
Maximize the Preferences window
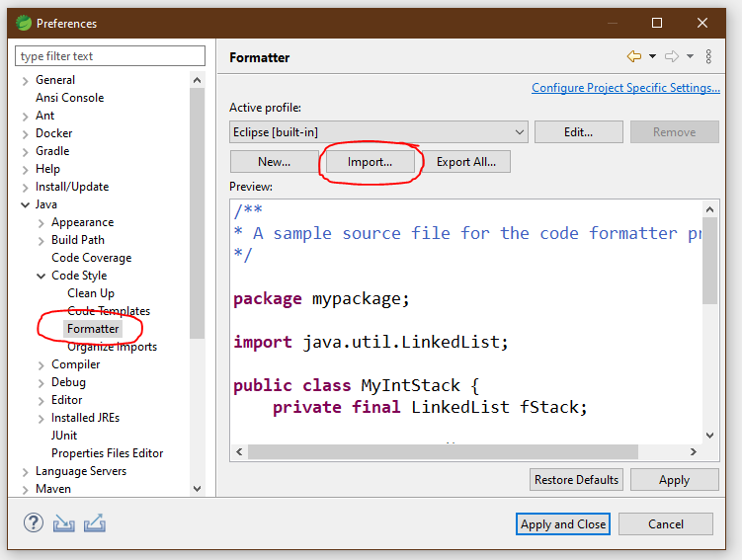(x=657, y=23)
